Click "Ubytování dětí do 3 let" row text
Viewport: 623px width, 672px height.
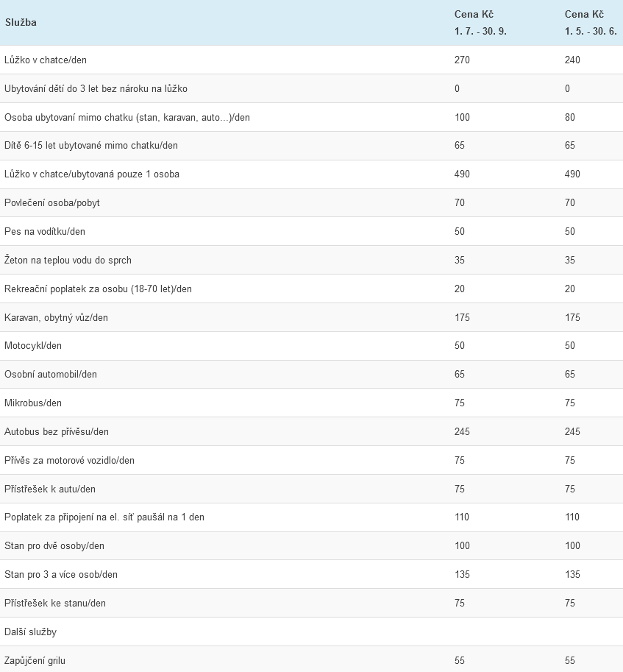tap(96, 88)
